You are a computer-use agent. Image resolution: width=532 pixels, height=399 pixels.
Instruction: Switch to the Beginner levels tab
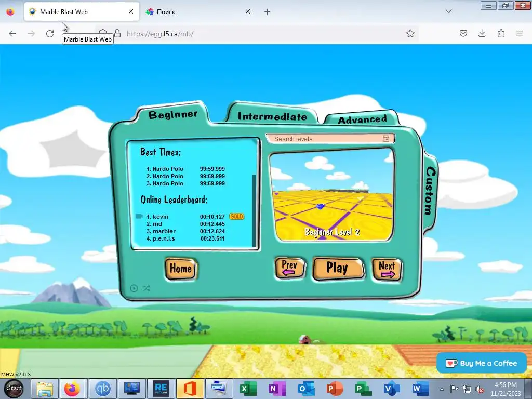173,114
